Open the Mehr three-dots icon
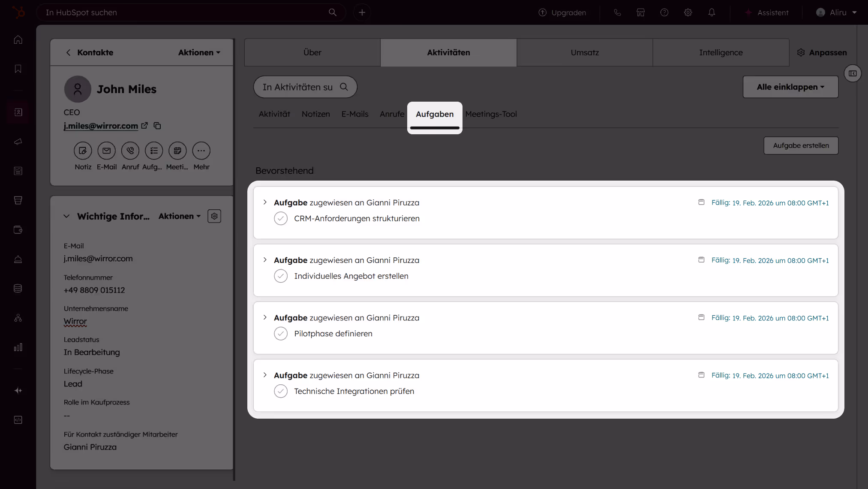Viewport: 868px width, 489px height. [201, 151]
